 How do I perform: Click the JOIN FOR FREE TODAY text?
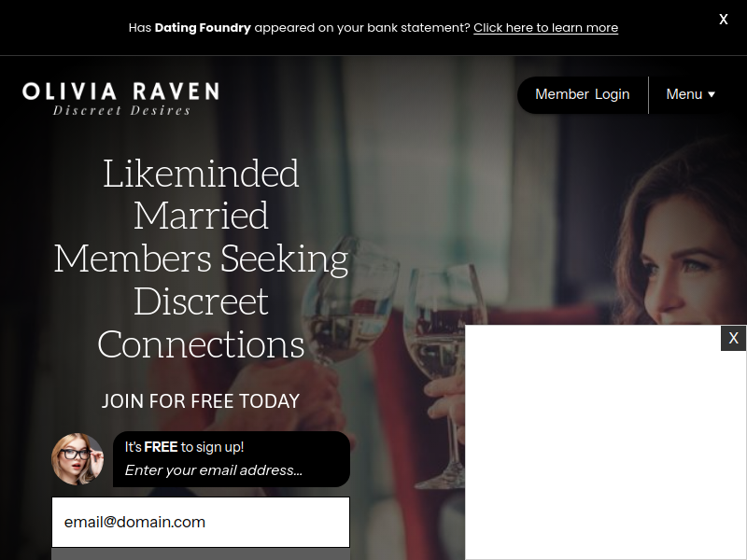click(201, 401)
